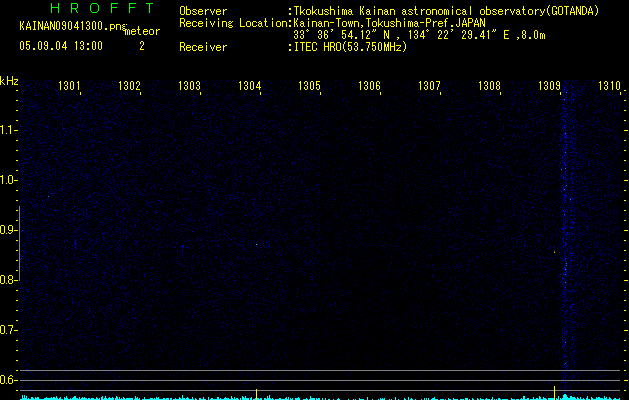Click the 1.0 kHz frequency label
This screenshot has width=629, height=400.
pos(7,180)
